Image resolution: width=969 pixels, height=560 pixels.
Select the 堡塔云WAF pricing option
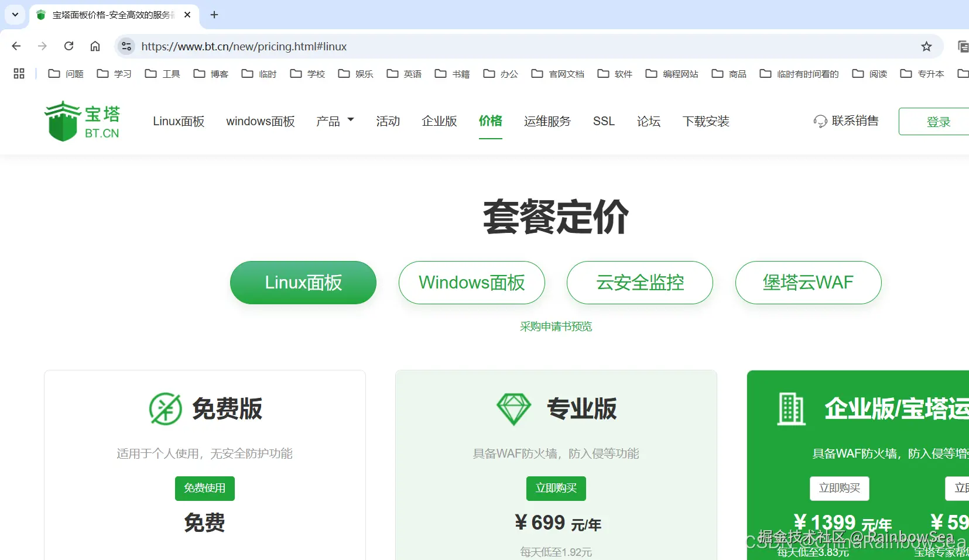[807, 283]
